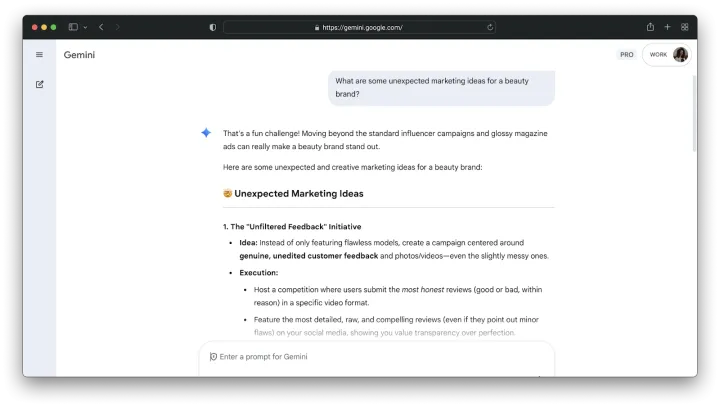720x407 pixels.
Task: Click the 'Here are some unexpected' sentence
Action: 353,168
